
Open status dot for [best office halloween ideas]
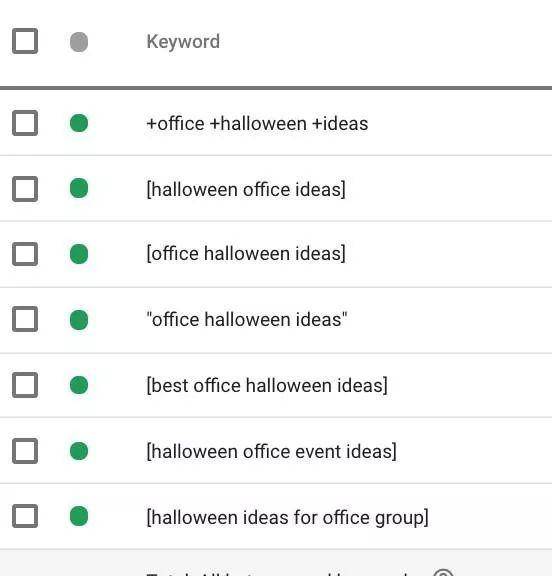coord(79,385)
